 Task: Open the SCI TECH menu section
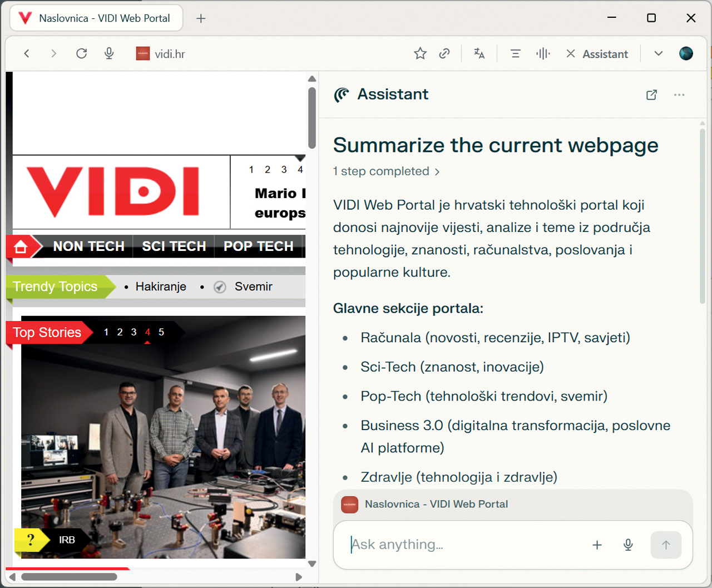click(174, 246)
